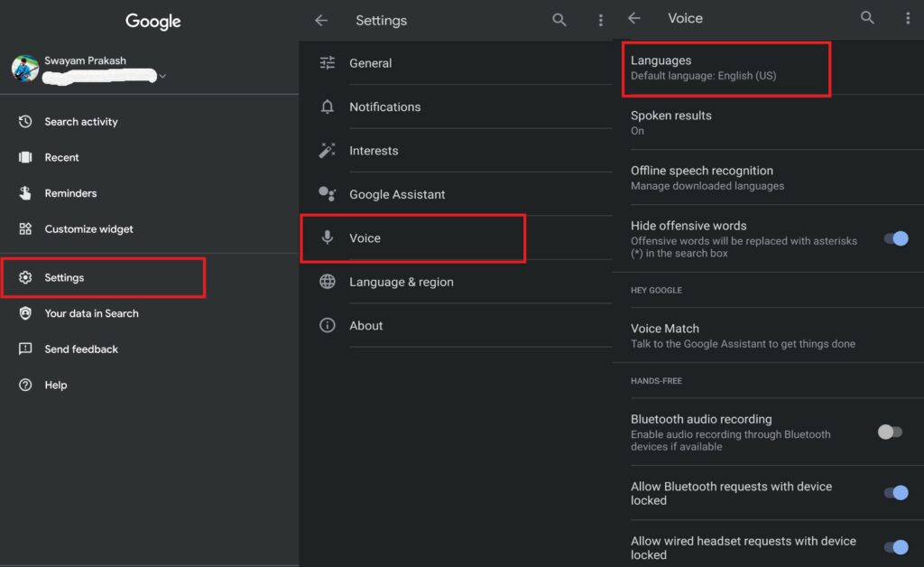Tap the Interests magic wand icon
The image size is (924, 567).
tap(327, 150)
